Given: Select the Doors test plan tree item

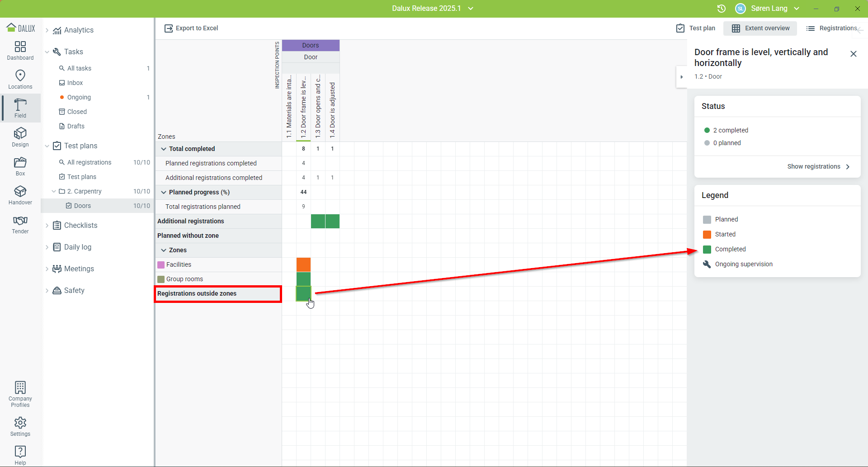Looking at the screenshot, I should tap(82, 206).
